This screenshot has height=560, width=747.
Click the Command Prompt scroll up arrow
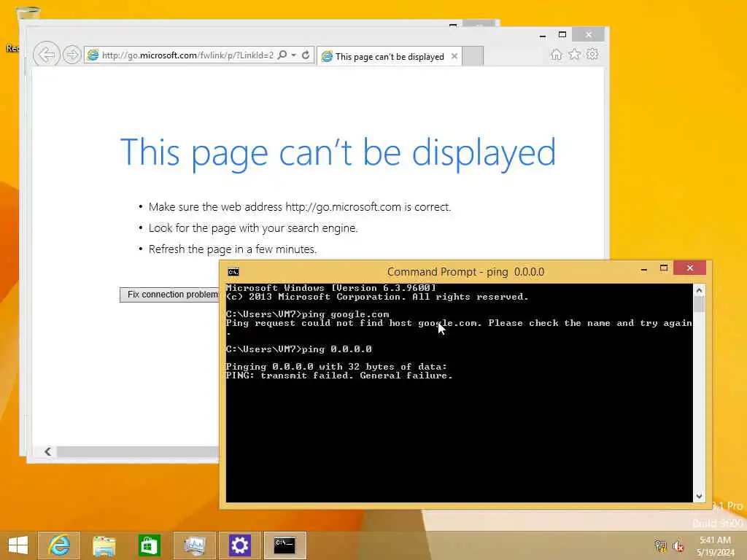(x=699, y=289)
